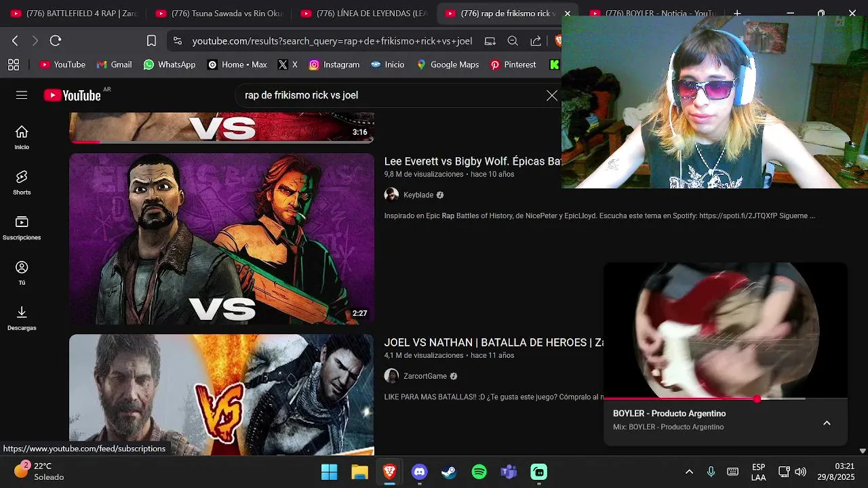Switch to BOYLER - Noticia tab
The width and height of the screenshot is (868, 488).
coord(652,14)
